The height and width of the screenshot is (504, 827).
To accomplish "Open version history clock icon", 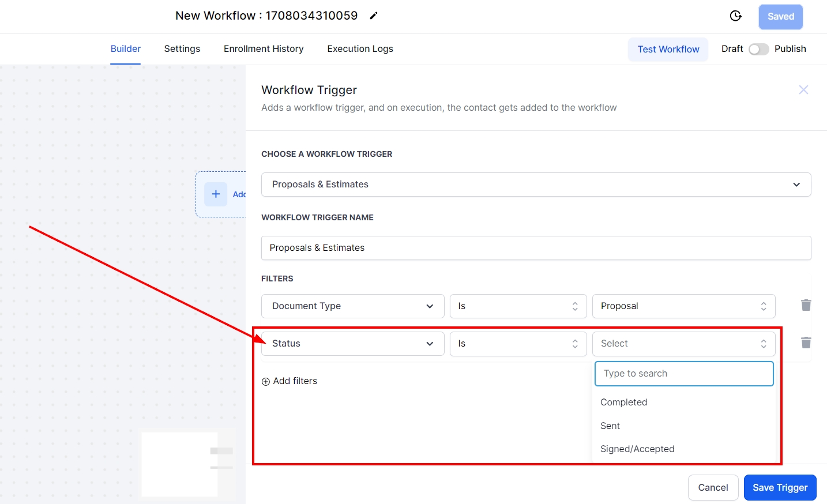I will pos(735,16).
